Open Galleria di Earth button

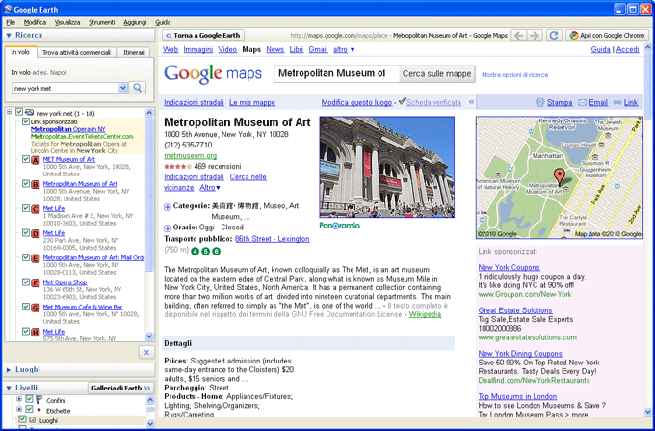coord(121,388)
